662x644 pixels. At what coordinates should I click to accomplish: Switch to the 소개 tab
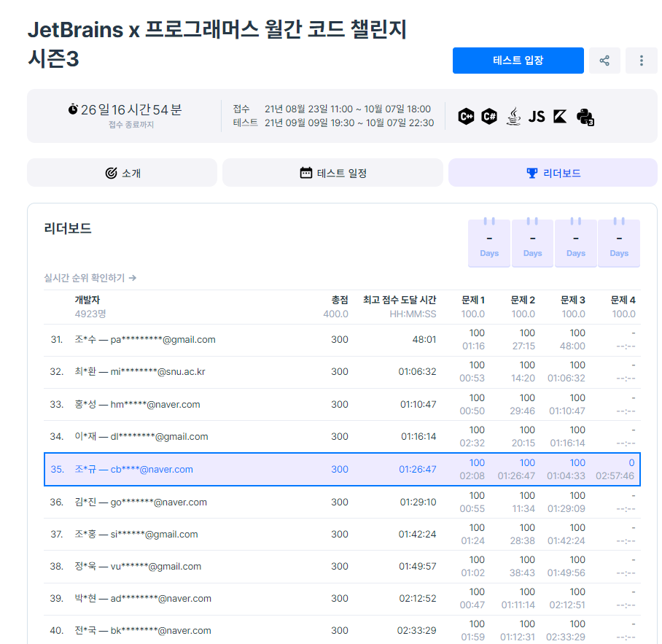(x=122, y=173)
